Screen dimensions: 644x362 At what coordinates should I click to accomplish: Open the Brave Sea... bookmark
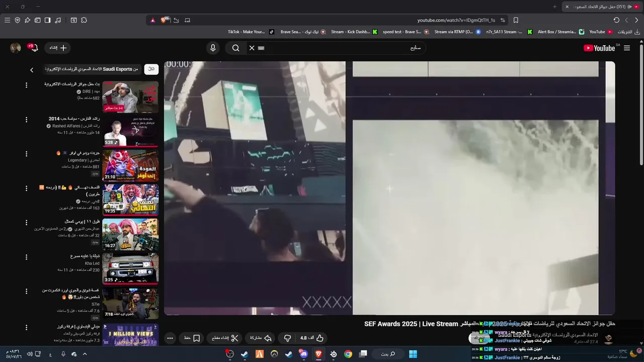303,32
